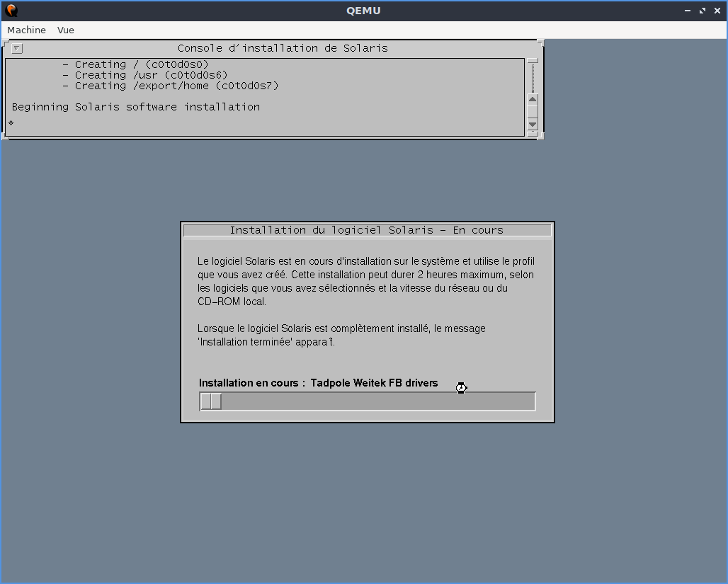Viewport: 728px width, 584px height.
Task: Click the 'Creating /usr (c0t0d0s6)' line
Action: coord(145,75)
